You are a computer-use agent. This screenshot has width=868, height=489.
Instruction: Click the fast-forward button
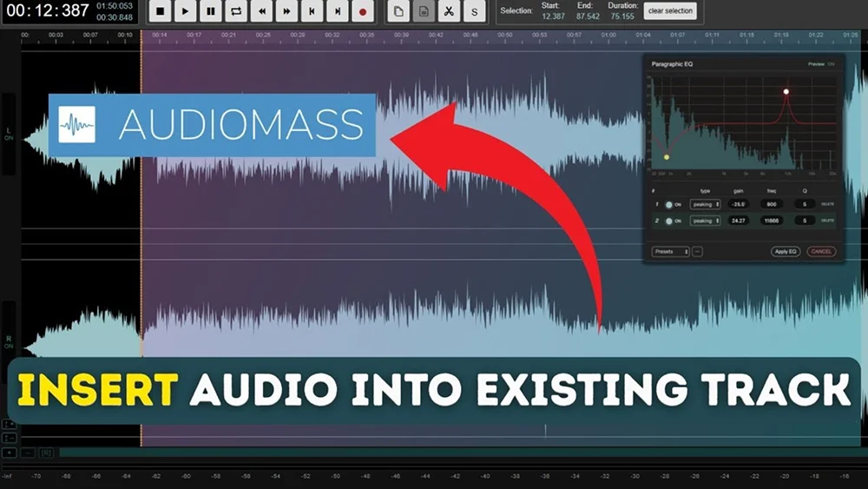[x=286, y=11]
